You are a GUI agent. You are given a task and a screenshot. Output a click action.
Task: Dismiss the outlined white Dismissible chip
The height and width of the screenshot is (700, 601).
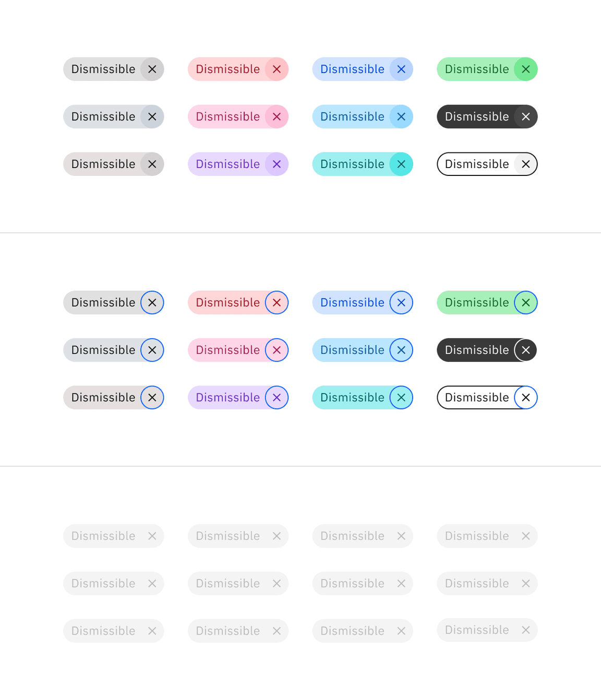525,164
